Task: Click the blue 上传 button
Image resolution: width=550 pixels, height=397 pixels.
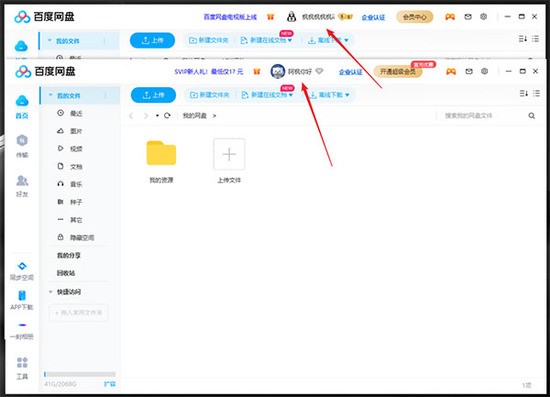Action: point(153,95)
